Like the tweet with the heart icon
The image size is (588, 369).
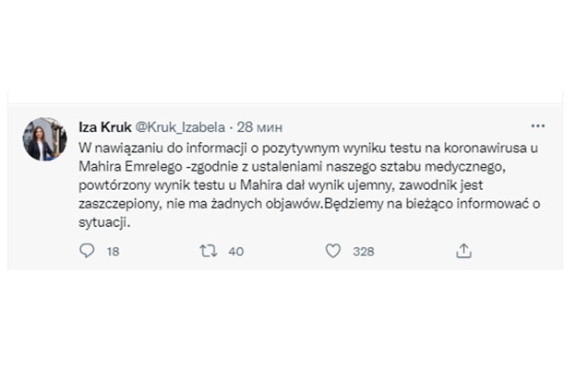coord(332,251)
